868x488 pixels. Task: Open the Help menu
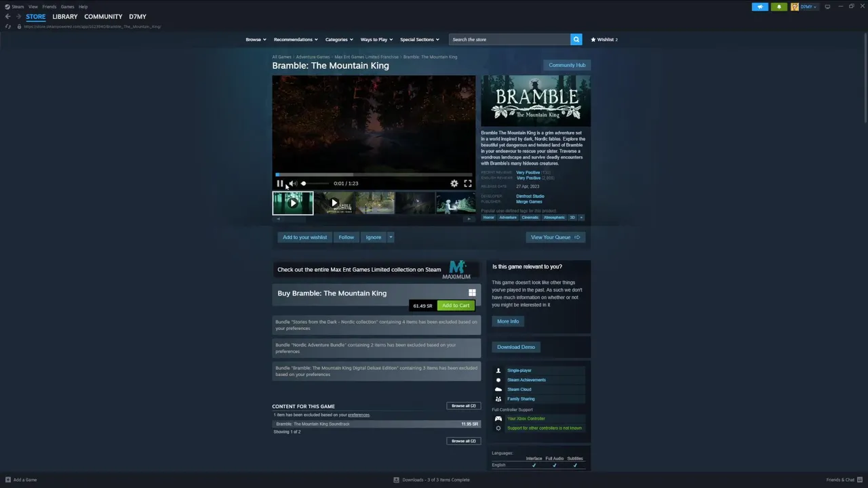coord(83,7)
